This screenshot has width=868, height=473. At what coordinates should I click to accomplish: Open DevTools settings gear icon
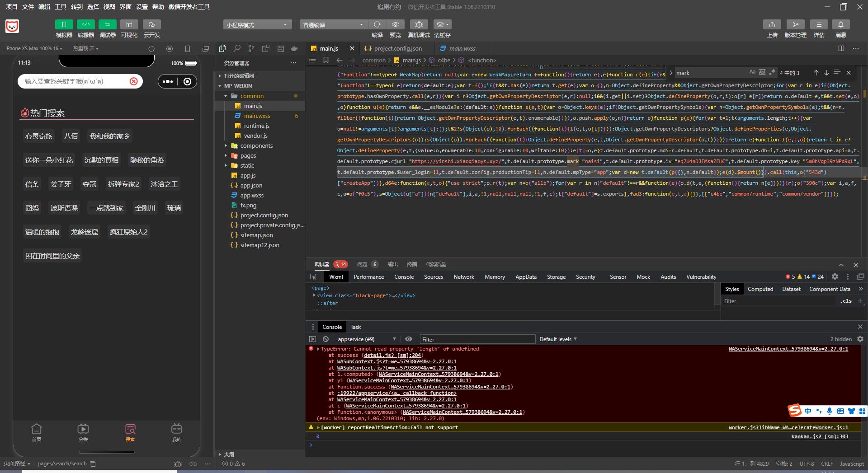[x=835, y=276]
